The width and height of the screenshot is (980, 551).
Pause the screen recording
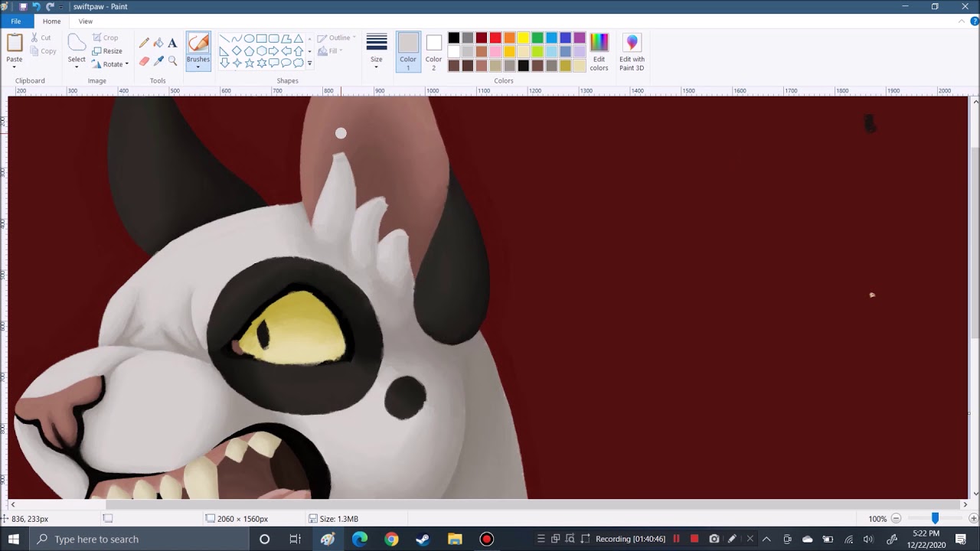click(676, 539)
